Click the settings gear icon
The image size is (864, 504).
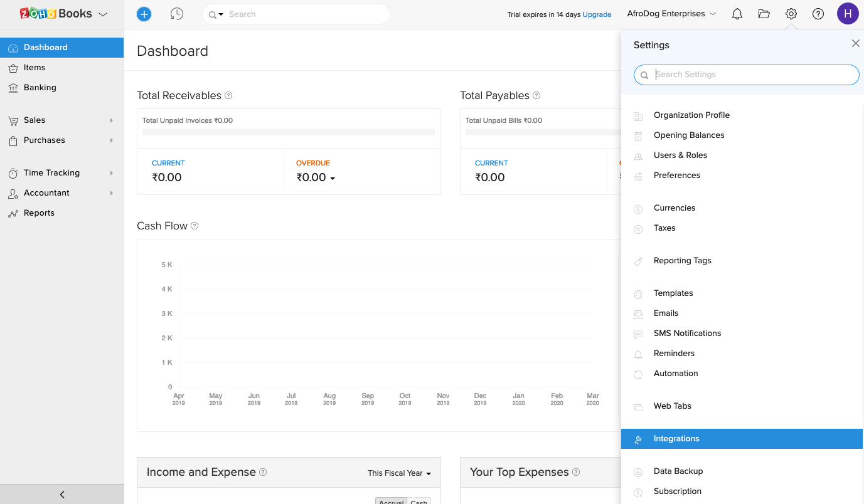click(x=791, y=14)
